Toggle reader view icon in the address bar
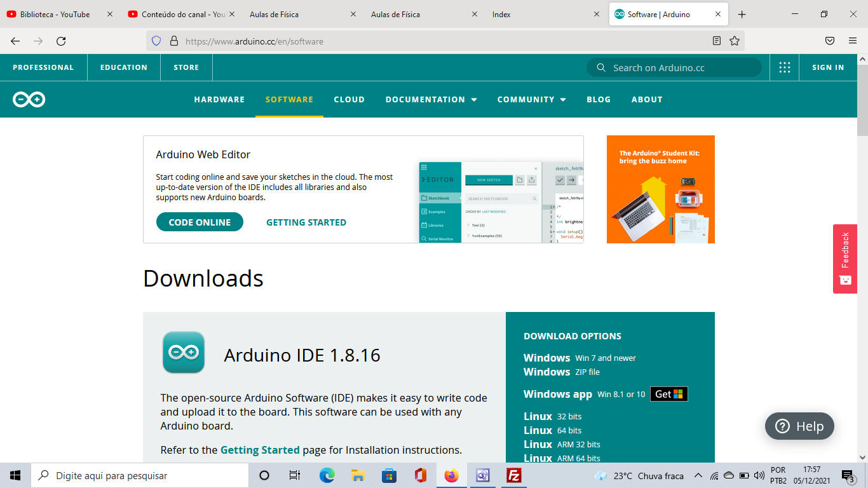This screenshot has width=868, height=488. pyautogui.click(x=717, y=41)
